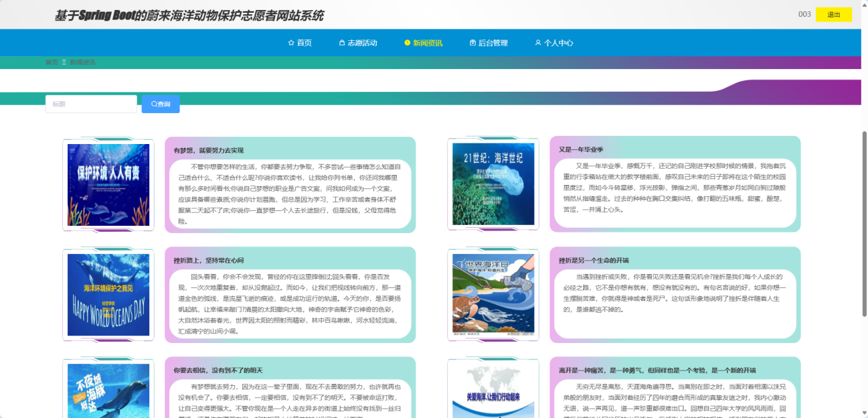
Task: Open the Happy World Oceans Day thumbnail
Action: (108, 295)
